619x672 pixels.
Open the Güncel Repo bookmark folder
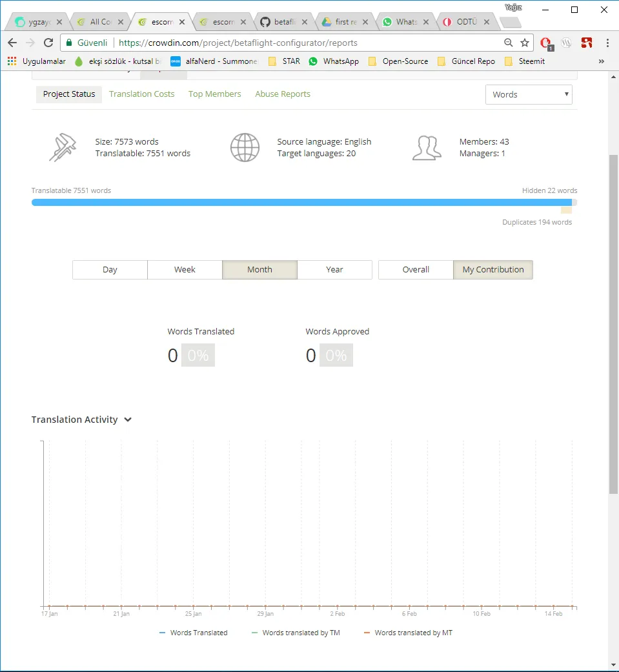point(466,61)
